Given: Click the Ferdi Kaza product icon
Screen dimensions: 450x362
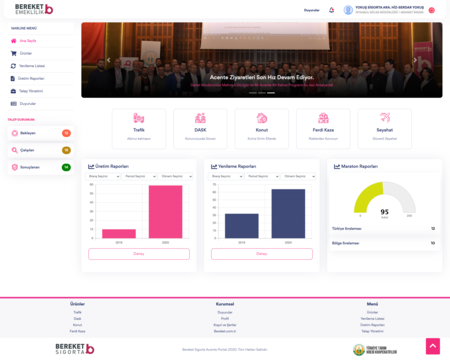Looking at the screenshot, I should point(323,118).
